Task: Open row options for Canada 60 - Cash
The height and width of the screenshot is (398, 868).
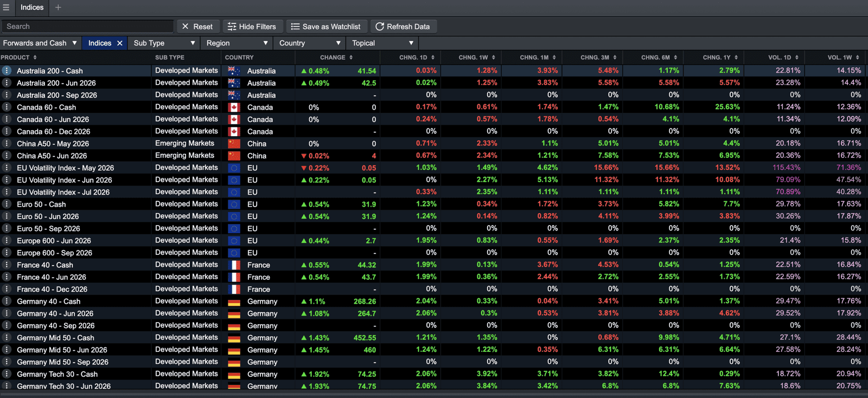Action: click(7, 107)
